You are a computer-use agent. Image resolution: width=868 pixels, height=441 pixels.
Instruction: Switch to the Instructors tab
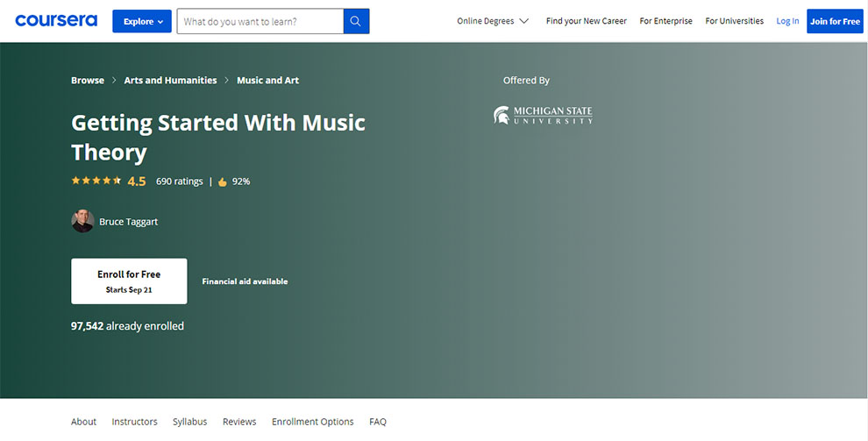point(134,422)
